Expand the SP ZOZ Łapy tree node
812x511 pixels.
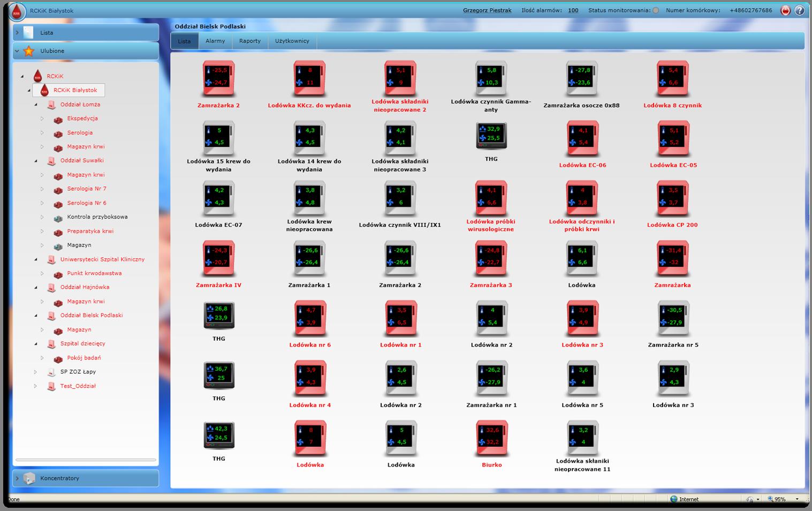tap(36, 372)
